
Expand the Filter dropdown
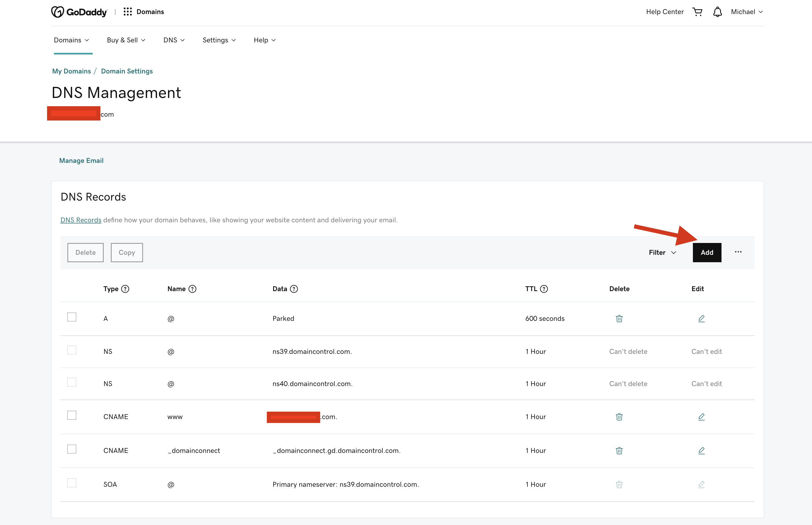point(662,252)
